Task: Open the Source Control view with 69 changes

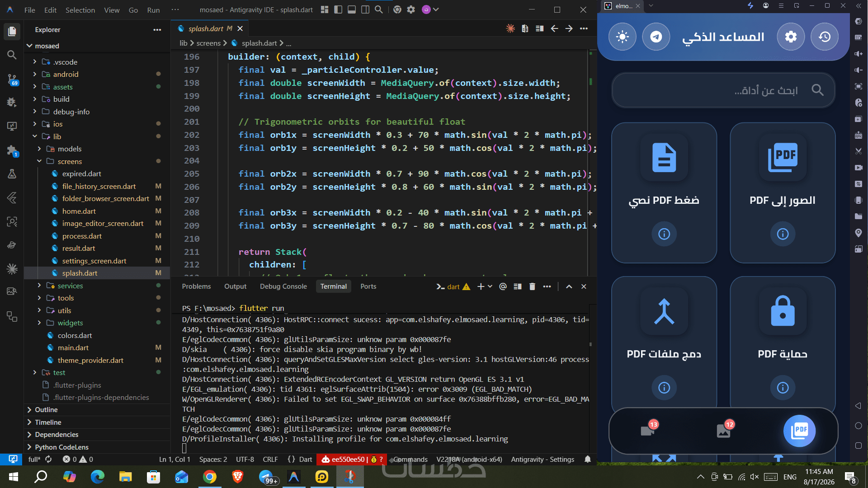Action: pos(12,79)
